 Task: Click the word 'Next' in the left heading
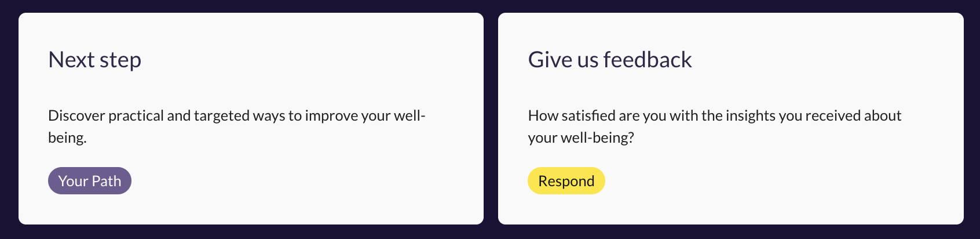(x=70, y=60)
